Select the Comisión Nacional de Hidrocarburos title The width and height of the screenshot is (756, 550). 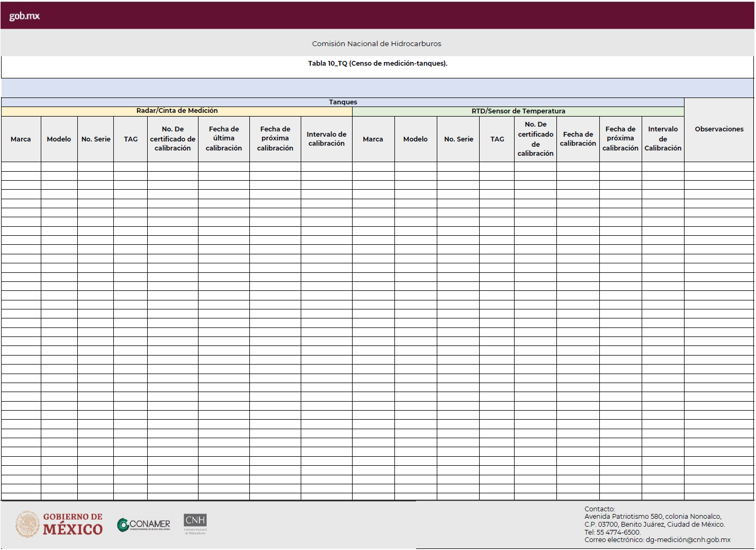pos(376,44)
